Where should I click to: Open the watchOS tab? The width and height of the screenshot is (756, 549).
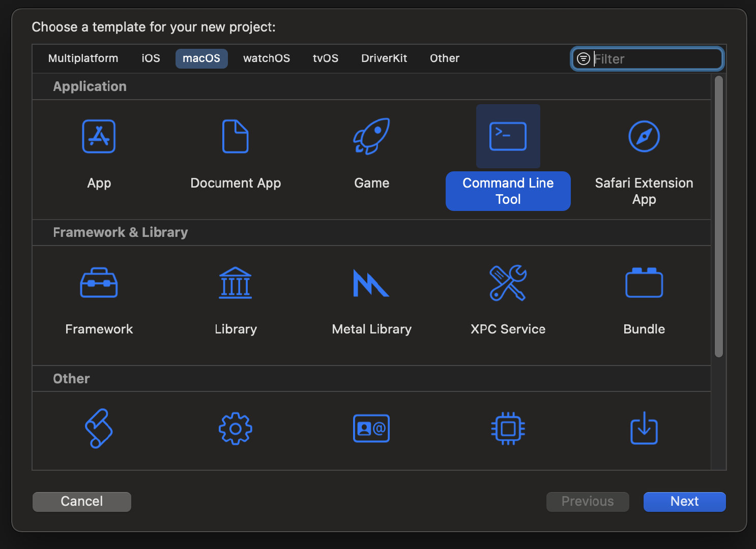pos(267,58)
